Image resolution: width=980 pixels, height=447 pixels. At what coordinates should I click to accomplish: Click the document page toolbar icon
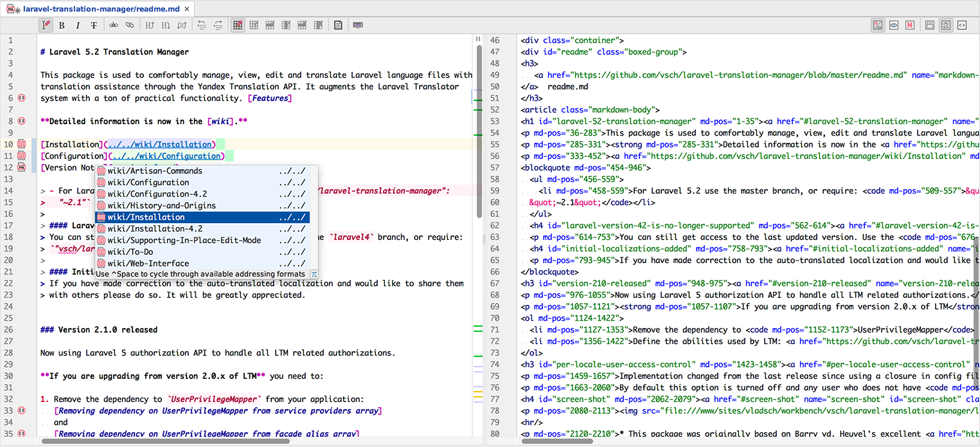tap(338, 25)
